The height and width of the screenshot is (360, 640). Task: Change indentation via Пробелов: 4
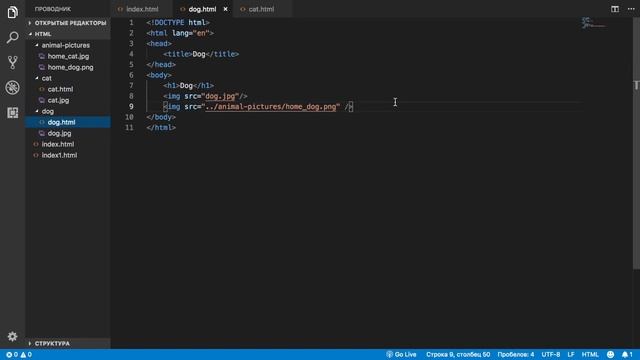(x=516, y=354)
